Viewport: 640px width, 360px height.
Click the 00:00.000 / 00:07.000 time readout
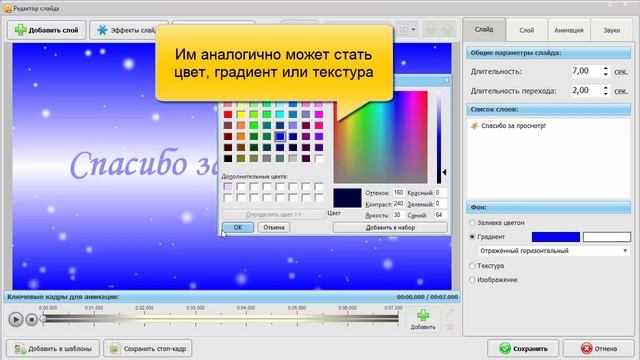coord(427,297)
